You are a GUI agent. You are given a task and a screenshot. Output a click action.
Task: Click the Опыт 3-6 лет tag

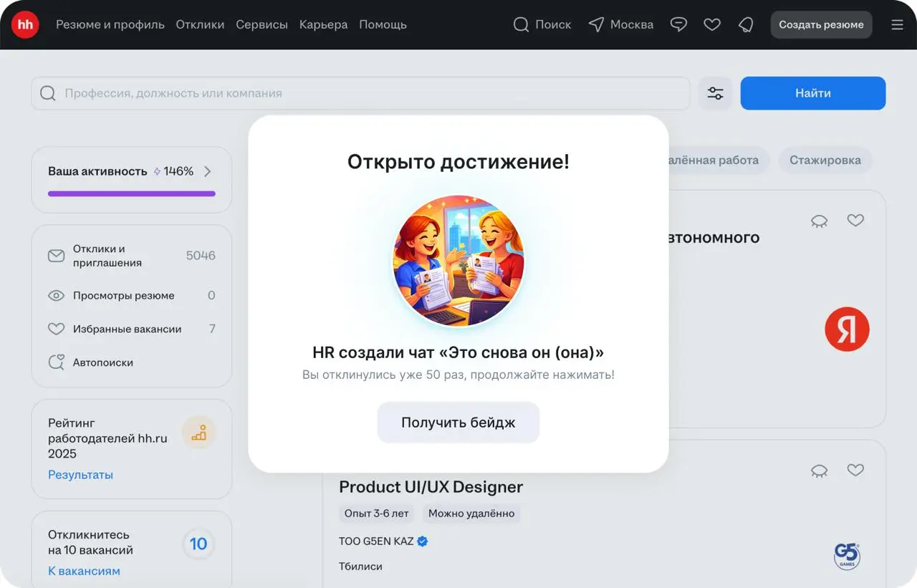click(x=377, y=514)
